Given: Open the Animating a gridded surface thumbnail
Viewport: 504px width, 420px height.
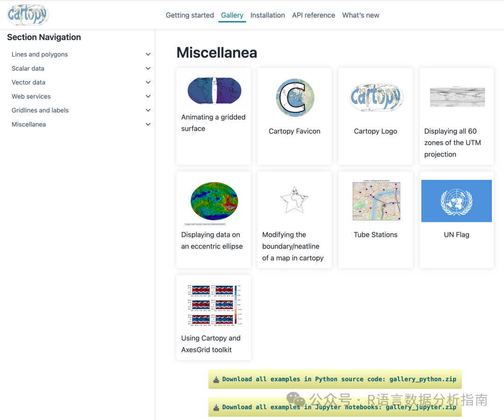Looking at the screenshot, I should click(214, 90).
